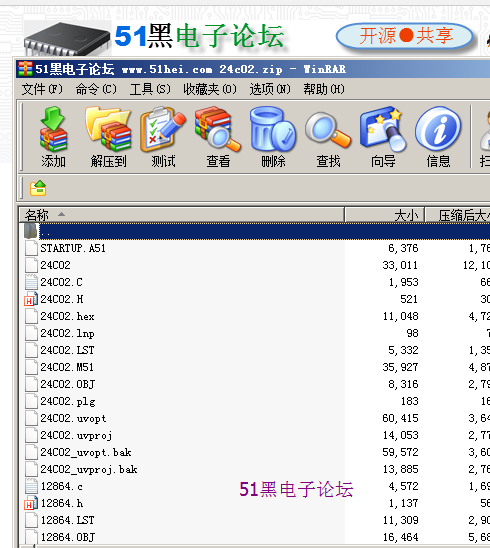
Task: Click size value 60,415
Action: (x=400, y=418)
